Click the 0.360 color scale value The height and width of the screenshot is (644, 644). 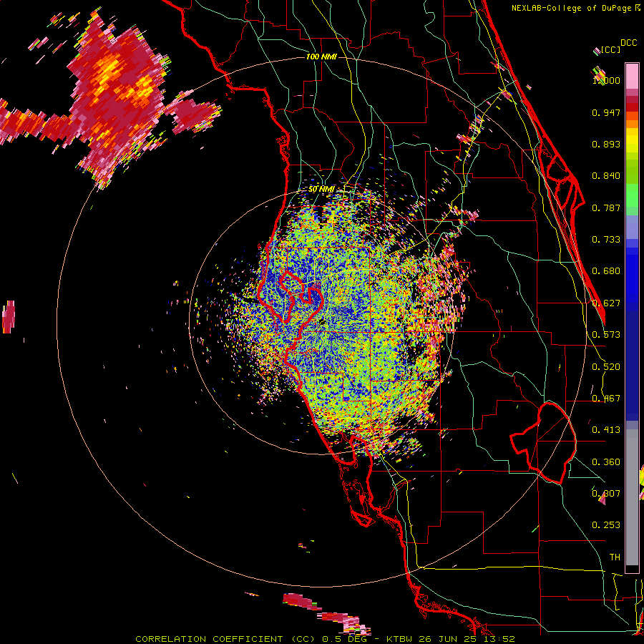[x=606, y=462]
